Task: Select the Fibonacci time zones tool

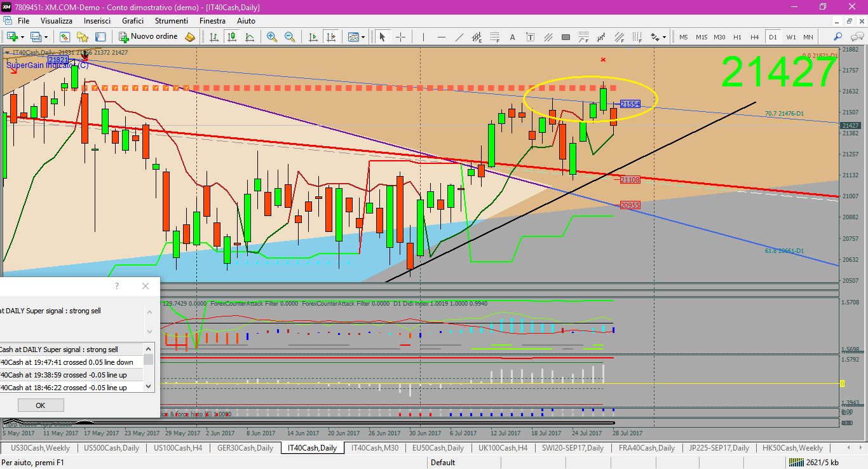Action: pyautogui.click(x=637, y=37)
